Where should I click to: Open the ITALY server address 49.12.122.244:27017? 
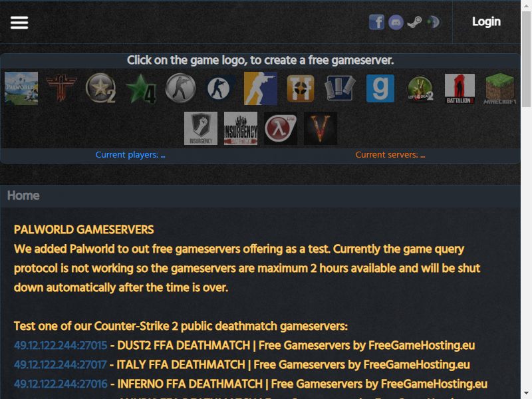(x=60, y=364)
